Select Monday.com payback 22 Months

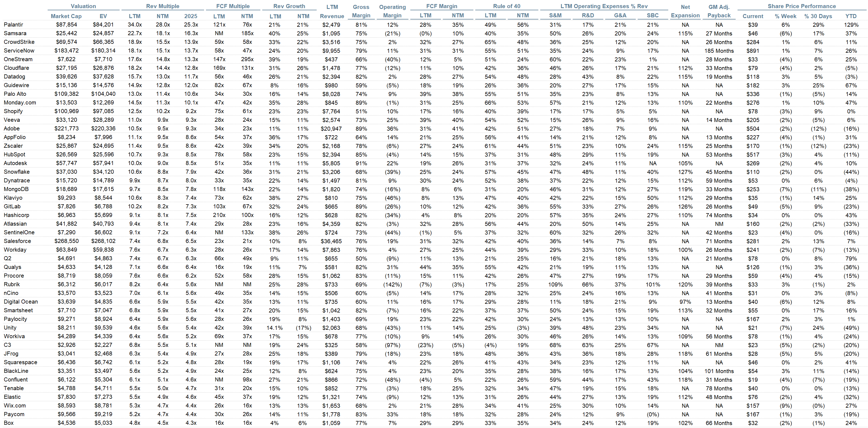pos(719,103)
